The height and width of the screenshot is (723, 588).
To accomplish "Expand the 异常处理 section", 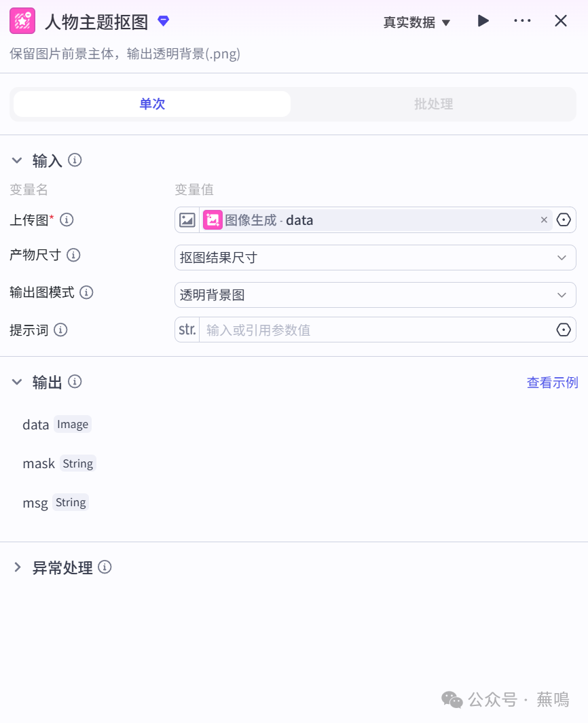I will point(17,567).
